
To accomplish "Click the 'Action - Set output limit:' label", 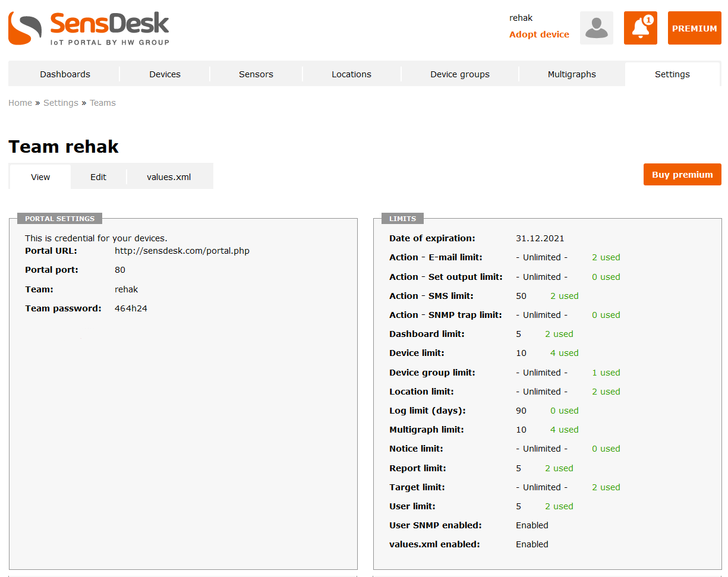I will click(x=446, y=277).
